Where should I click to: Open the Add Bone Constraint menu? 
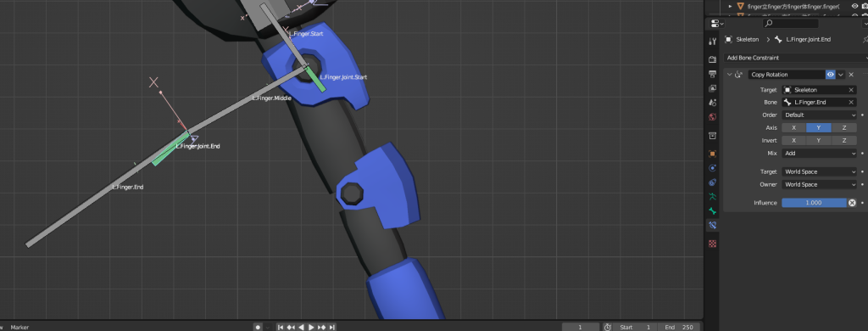tap(795, 58)
